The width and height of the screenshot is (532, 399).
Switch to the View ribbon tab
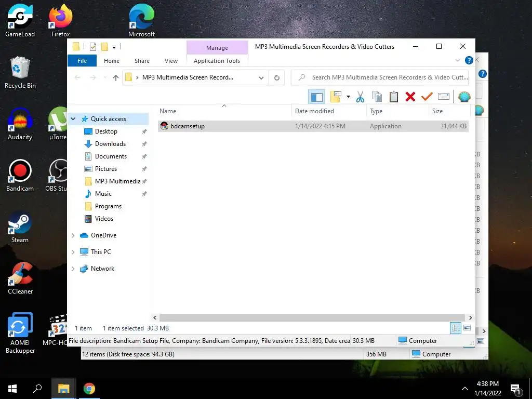[x=171, y=61]
